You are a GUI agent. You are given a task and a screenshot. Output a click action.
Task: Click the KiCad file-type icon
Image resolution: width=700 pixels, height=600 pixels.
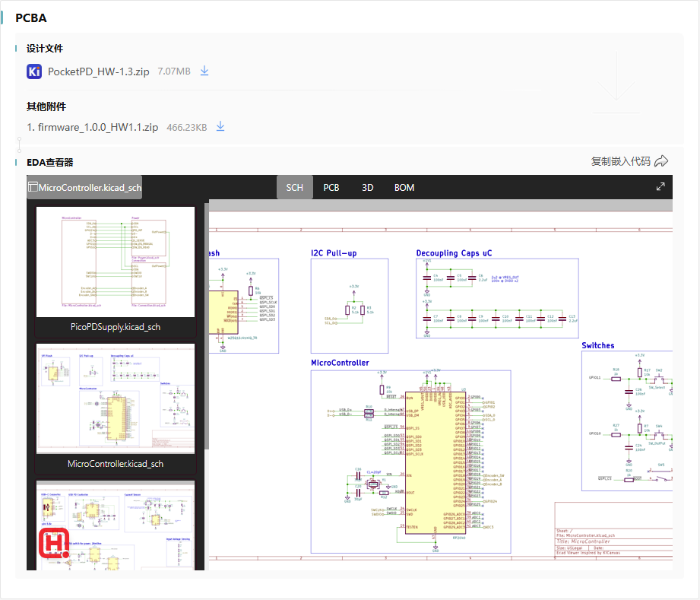point(33,71)
